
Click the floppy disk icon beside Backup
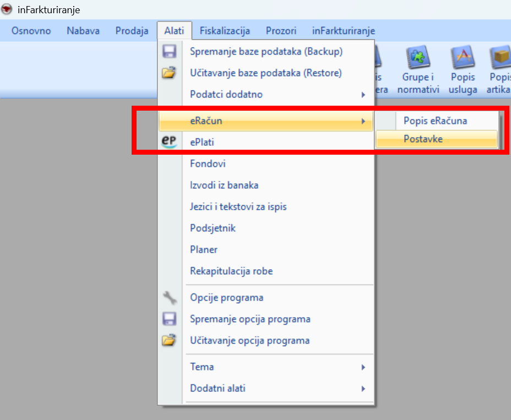point(169,52)
